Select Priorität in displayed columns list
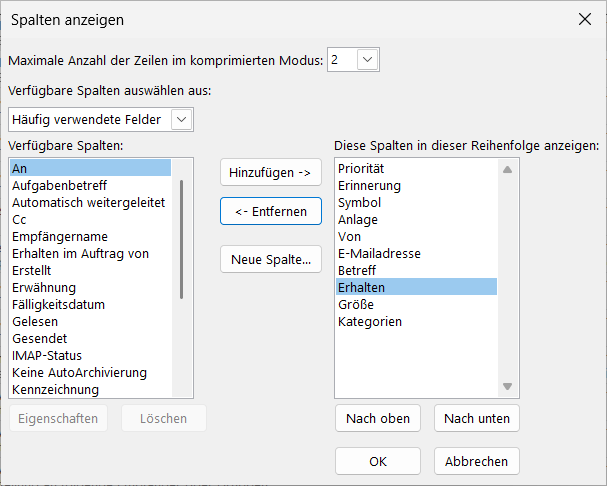 pos(361,168)
